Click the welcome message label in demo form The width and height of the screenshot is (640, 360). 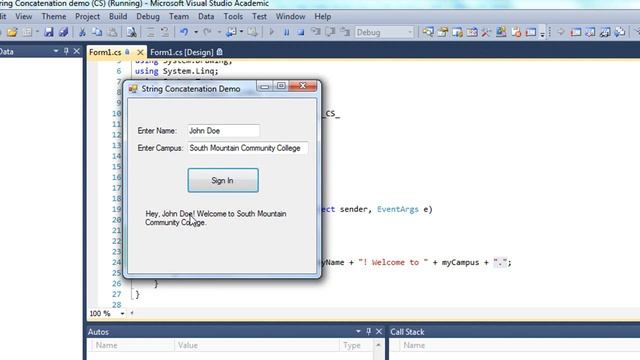[x=216, y=218]
